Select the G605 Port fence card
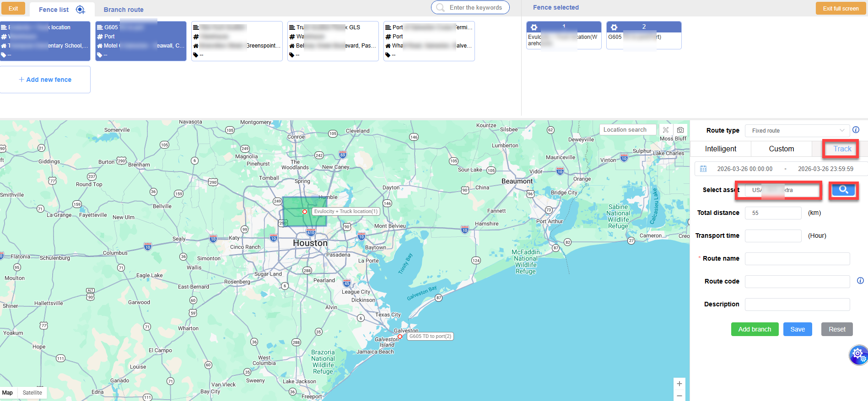Viewport: 868px width, 401px height. coord(141,41)
